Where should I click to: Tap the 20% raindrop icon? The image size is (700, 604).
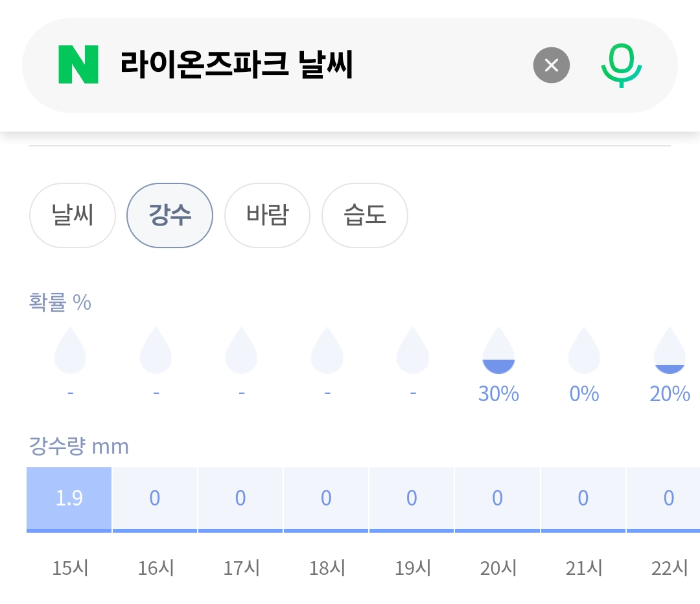point(670,351)
